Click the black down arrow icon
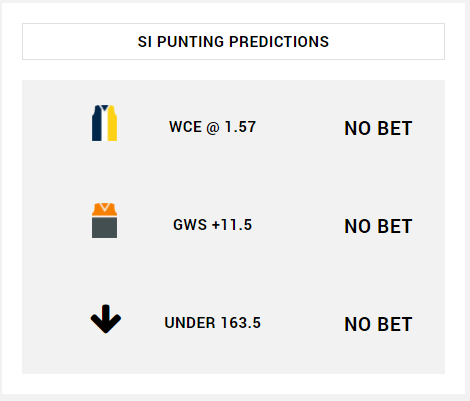Viewport: 470px width, 401px height. (x=106, y=319)
